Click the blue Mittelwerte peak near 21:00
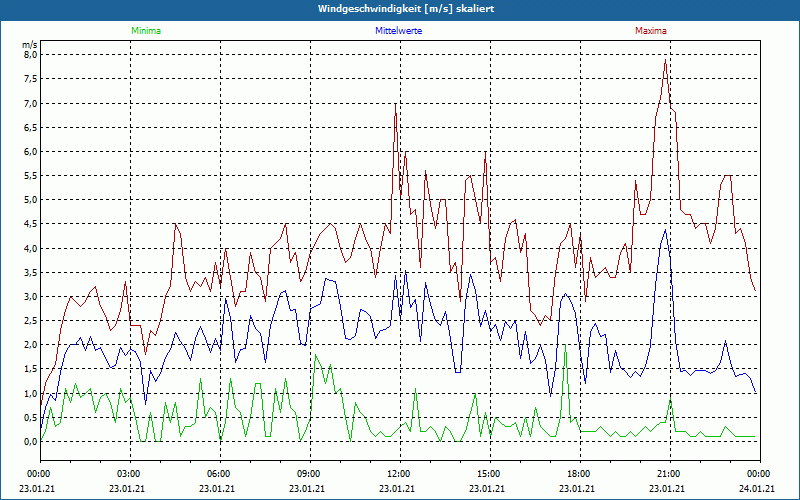The width and height of the screenshot is (800, 500). point(666,230)
